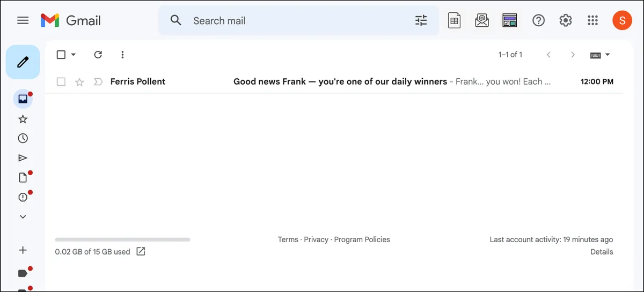Expand More labels chevron in sidebar
This screenshot has height=292, width=644.
(x=23, y=217)
